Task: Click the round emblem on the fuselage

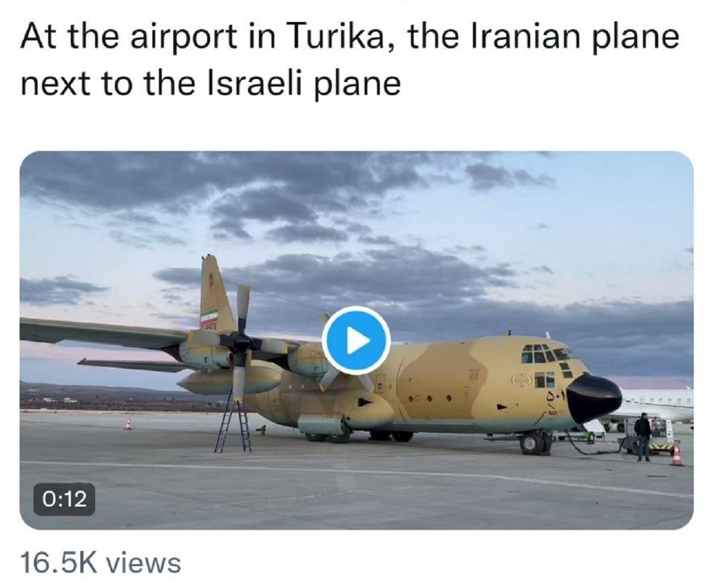Action: point(521,380)
